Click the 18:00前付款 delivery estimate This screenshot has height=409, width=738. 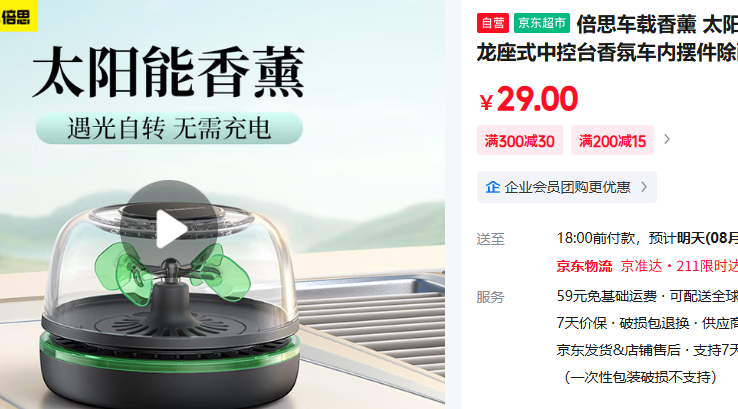click(x=596, y=238)
